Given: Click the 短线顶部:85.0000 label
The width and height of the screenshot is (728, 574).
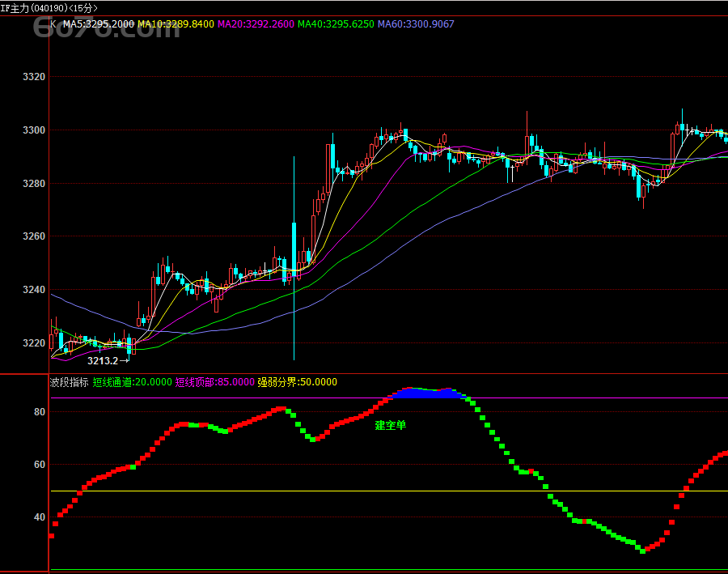Looking at the screenshot, I should pyautogui.click(x=215, y=382).
